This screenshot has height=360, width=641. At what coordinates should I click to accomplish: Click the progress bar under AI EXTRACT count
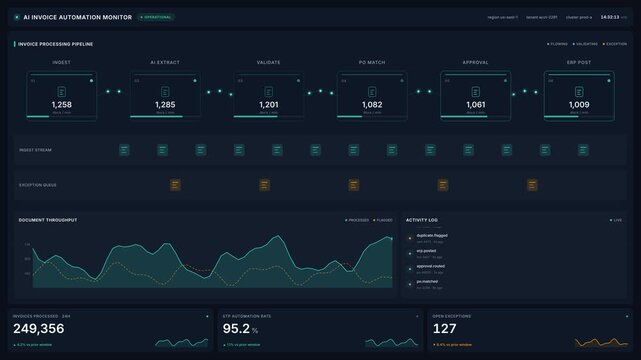coord(165,116)
